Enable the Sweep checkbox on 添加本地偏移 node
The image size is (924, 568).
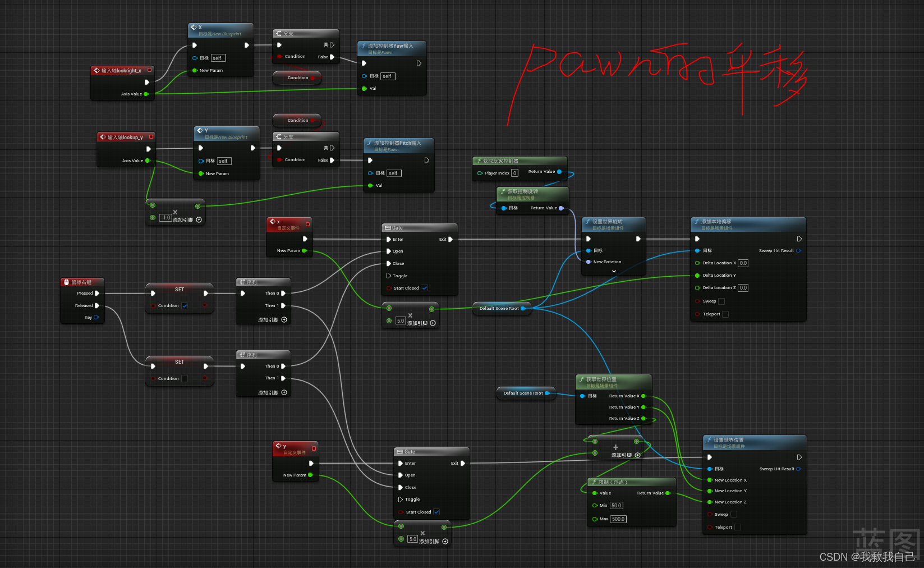(721, 301)
